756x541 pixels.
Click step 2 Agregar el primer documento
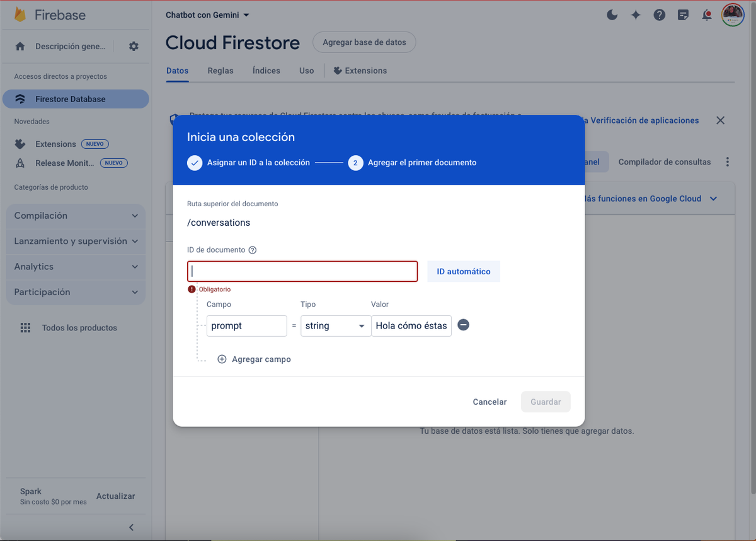(422, 163)
